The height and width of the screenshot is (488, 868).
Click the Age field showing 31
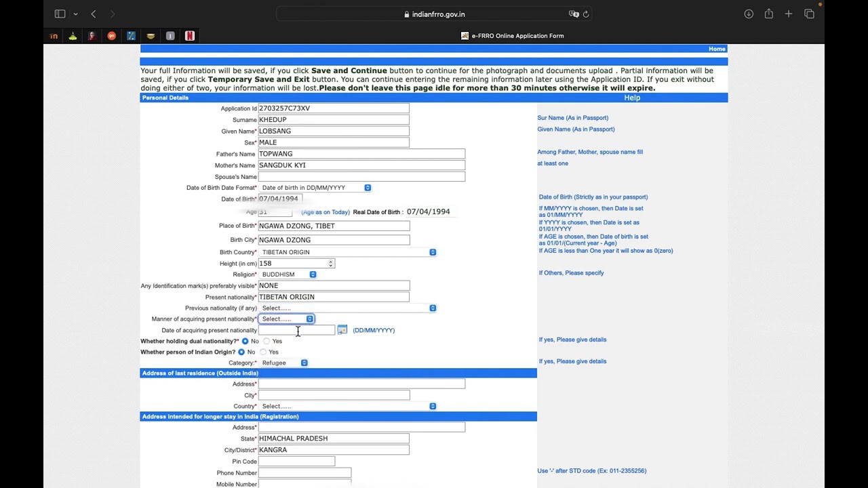tap(275, 212)
